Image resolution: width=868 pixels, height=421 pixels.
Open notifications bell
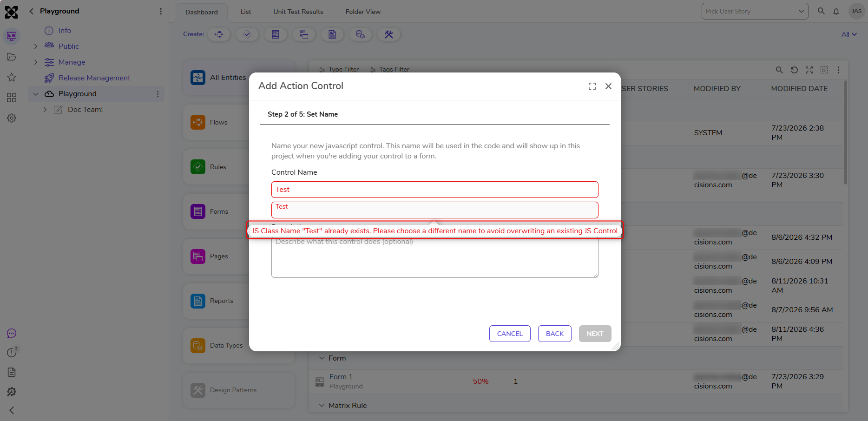coord(836,11)
